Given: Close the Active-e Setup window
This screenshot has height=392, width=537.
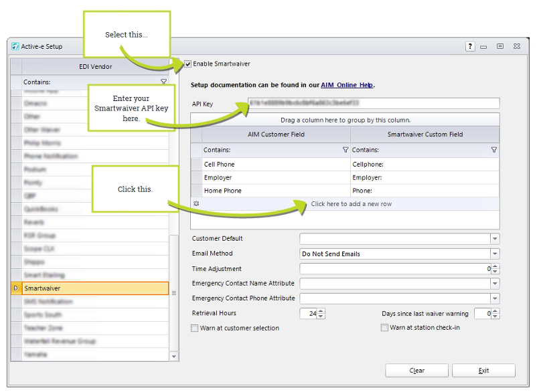Looking at the screenshot, I should pos(517,46).
